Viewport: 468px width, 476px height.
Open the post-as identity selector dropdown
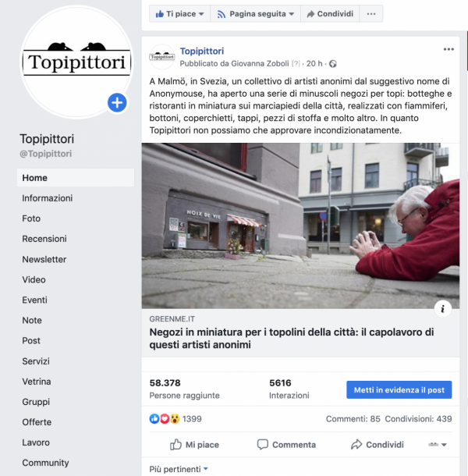click(x=438, y=445)
